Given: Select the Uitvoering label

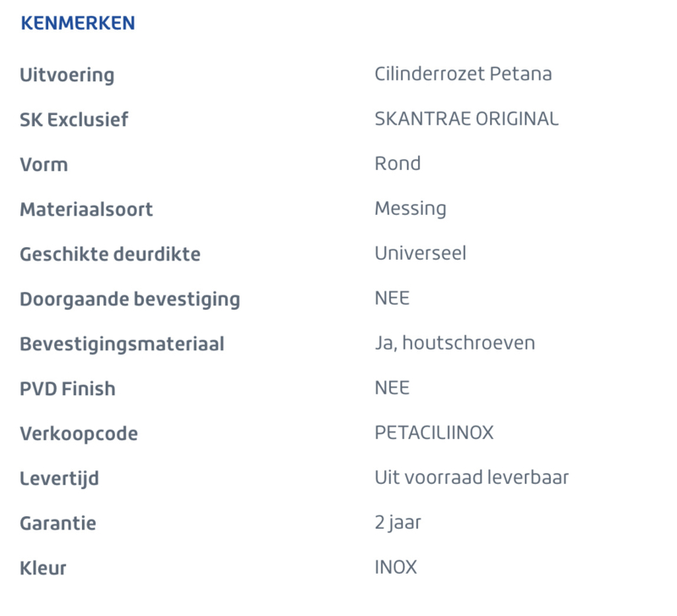Looking at the screenshot, I should click(67, 75).
